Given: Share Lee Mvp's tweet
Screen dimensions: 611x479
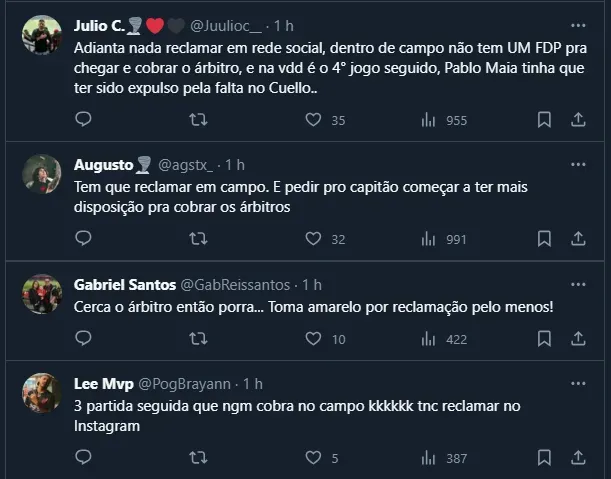Looking at the screenshot, I should click(x=578, y=458).
